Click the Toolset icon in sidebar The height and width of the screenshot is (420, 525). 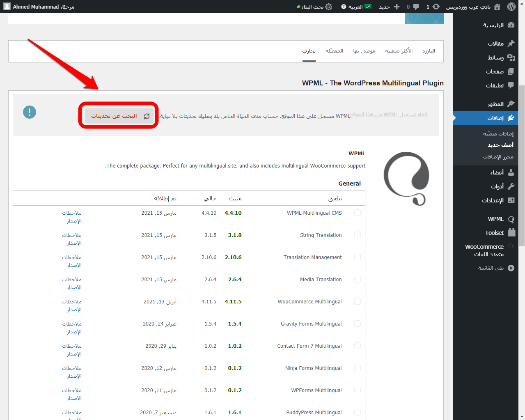(511, 232)
